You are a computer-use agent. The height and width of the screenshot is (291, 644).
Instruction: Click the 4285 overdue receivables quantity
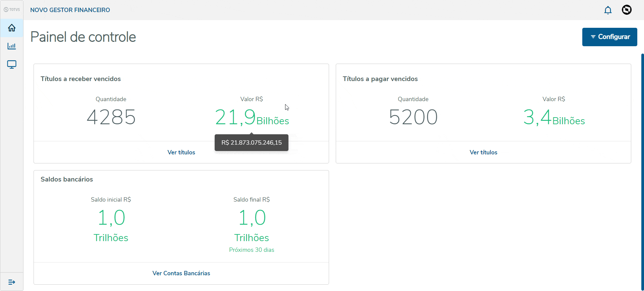[111, 117]
